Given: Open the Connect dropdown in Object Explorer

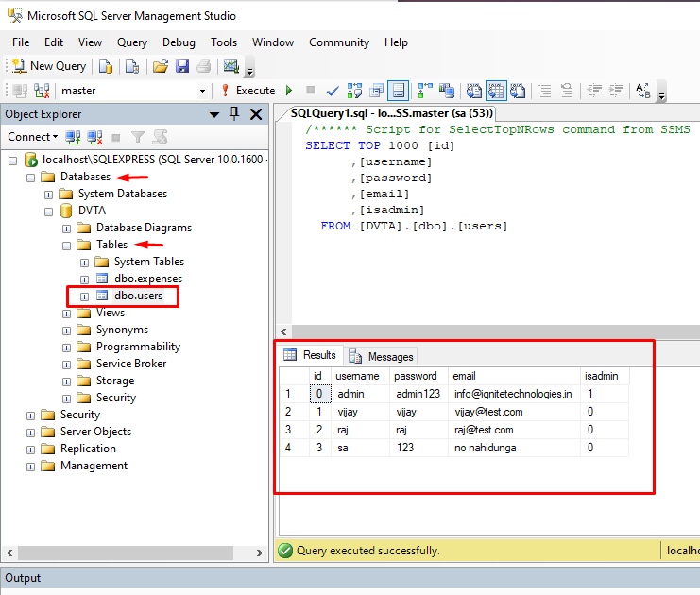Looking at the screenshot, I should point(32,137).
